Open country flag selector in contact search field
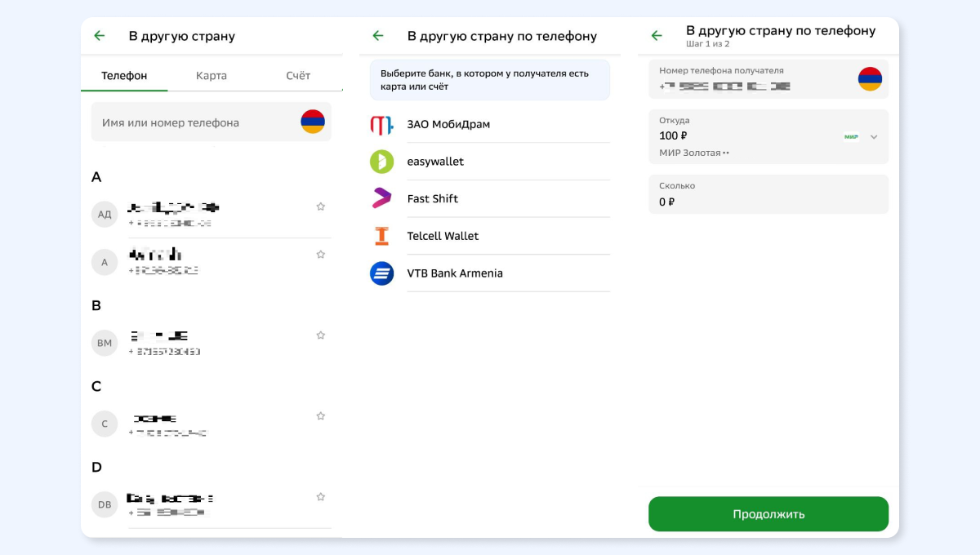The width and height of the screenshot is (980, 555). [313, 122]
